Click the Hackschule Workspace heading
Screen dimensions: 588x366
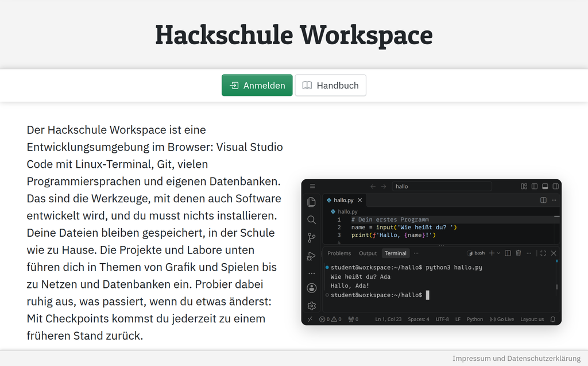tap(294, 35)
